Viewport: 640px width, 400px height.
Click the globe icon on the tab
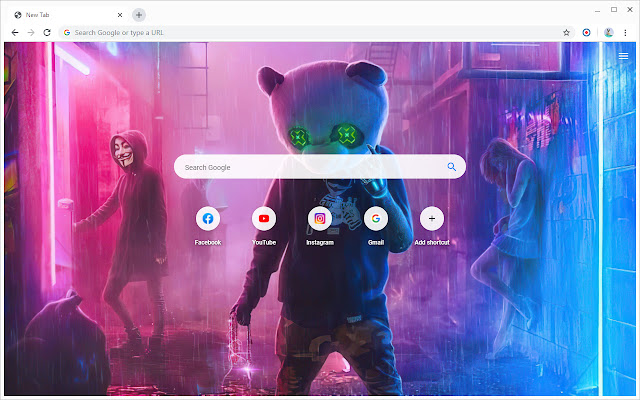(18, 15)
